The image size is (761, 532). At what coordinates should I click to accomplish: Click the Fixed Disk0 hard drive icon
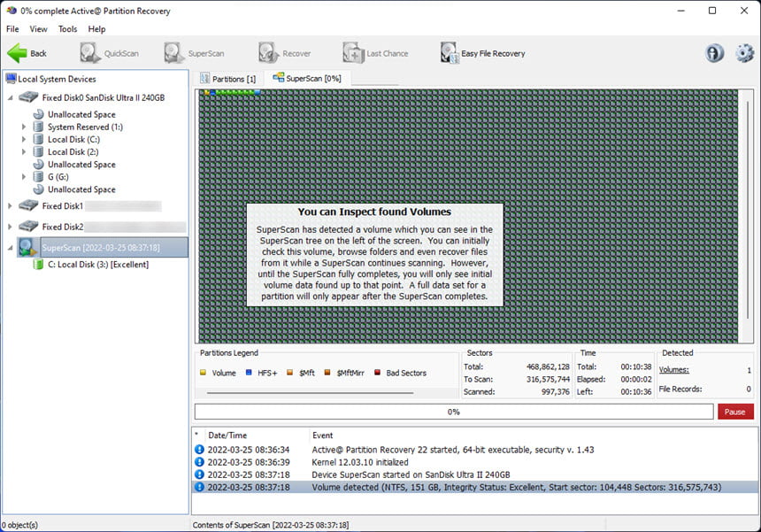(x=28, y=97)
